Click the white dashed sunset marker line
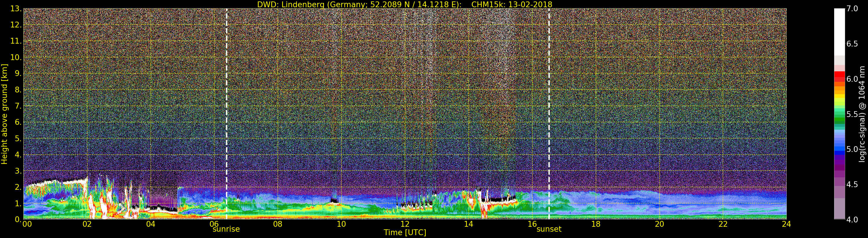 (x=549, y=114)
